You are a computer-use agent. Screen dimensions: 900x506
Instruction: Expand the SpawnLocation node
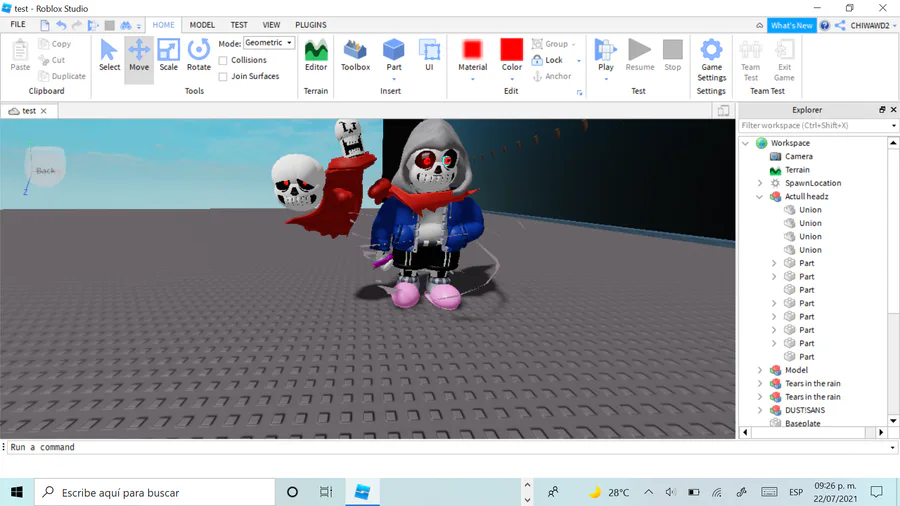(x=759, y=183)
